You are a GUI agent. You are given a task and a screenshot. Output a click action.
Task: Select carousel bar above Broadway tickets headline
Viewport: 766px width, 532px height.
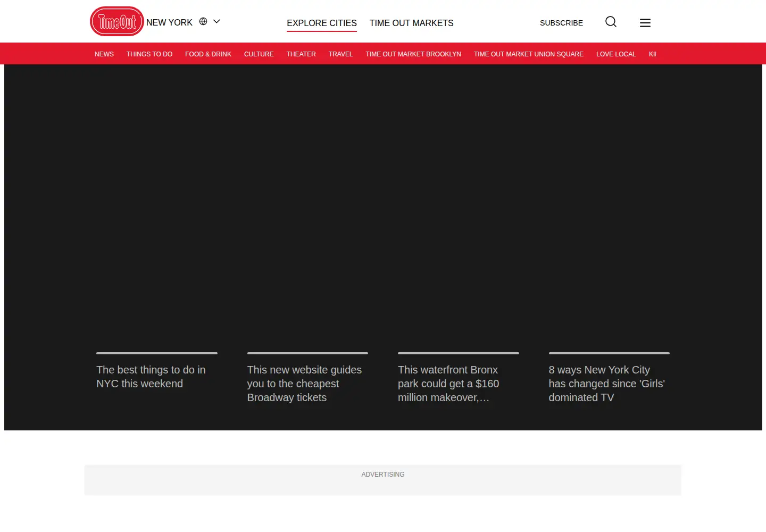click(x=307, y=353)
